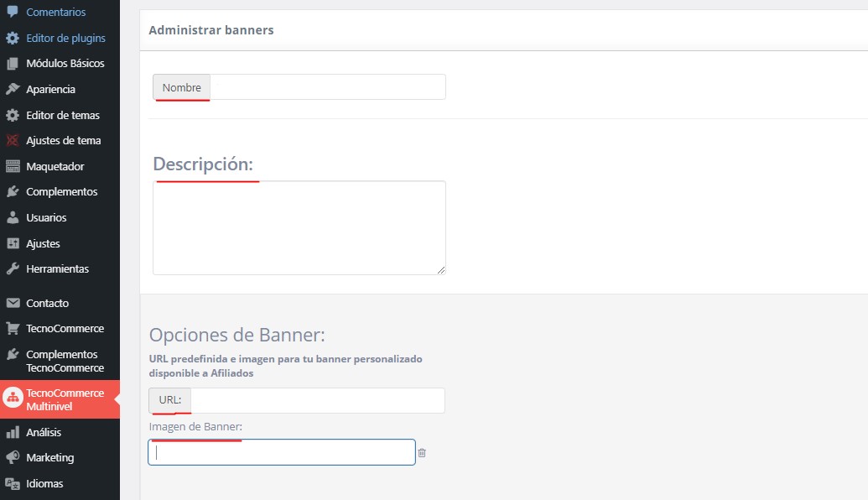Focus the URL input field
This screenshot has width=868, height=500.
click(317, 400)
